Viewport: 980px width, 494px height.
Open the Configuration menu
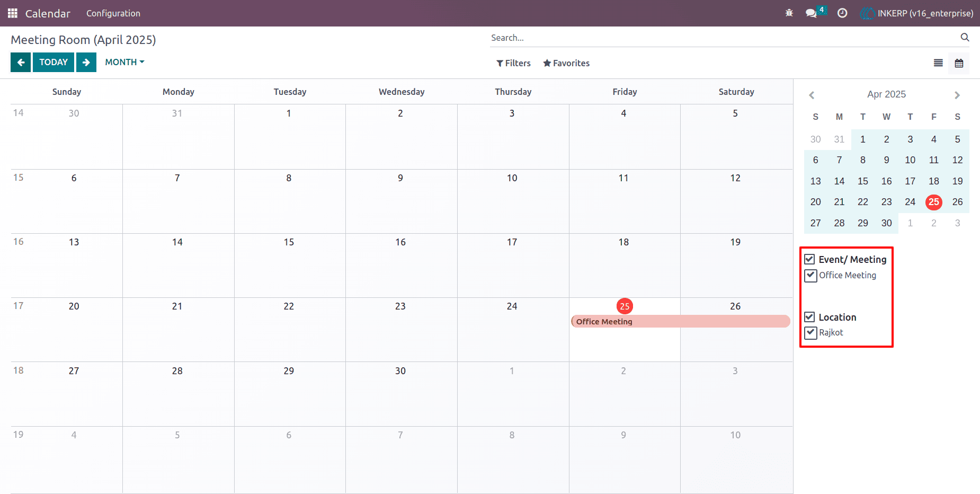pyautogui.click(x=113, y=13)
